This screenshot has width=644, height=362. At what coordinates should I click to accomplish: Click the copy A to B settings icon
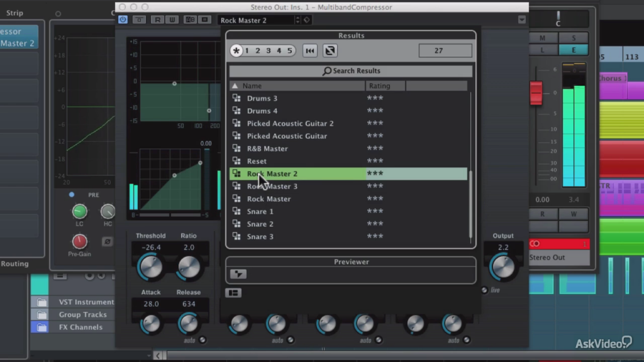[205, 19]
